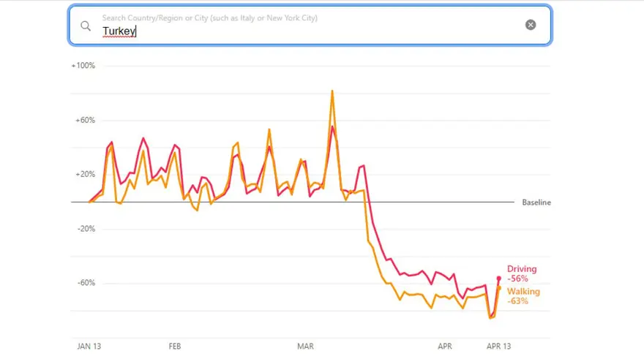The width and height of the screenshot is (644, 356).
Task: Select the Walking -63% legend label
Action: coord(523,296)
